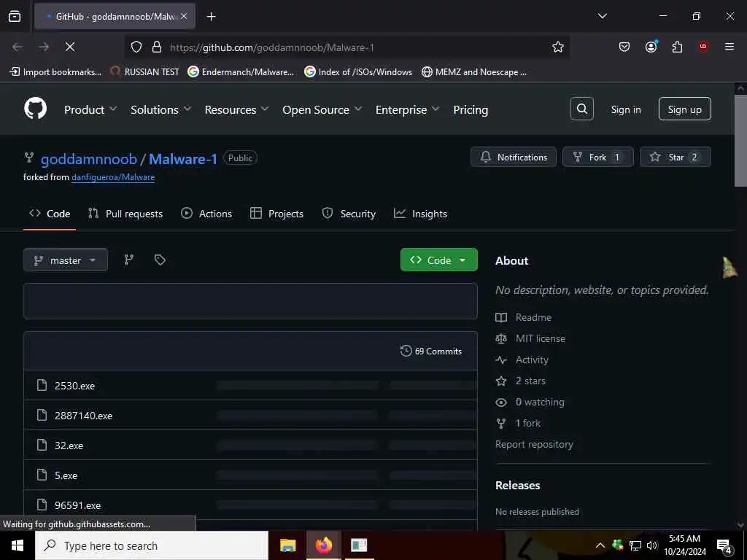
Task: Open the Pocket save icon
Action: (624, 47)
